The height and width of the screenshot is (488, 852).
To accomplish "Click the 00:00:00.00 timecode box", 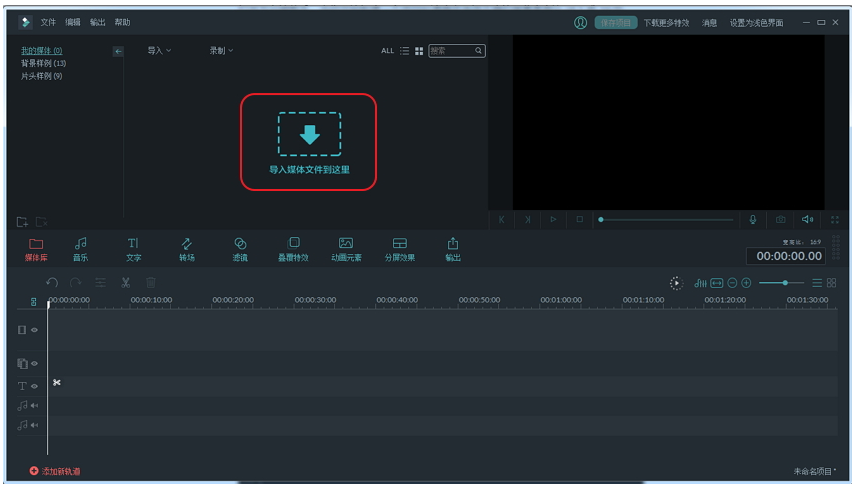I will pyautogui.click(x=786, y=256).
